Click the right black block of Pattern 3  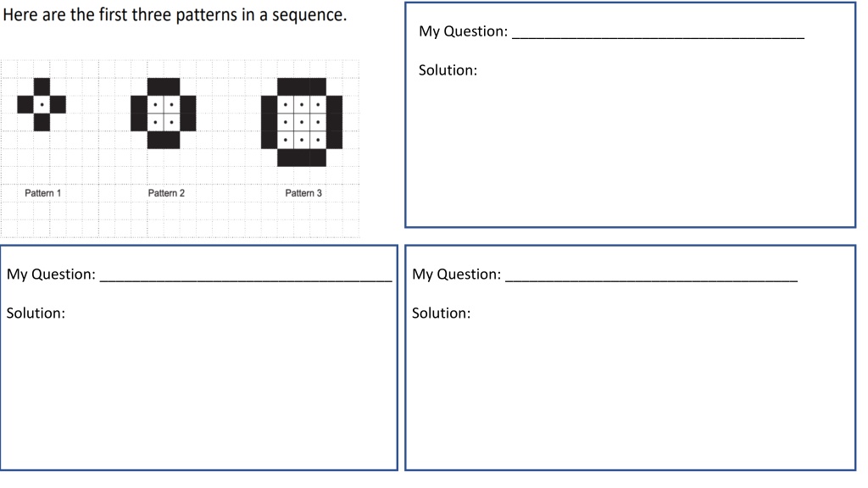click(334, 122)
